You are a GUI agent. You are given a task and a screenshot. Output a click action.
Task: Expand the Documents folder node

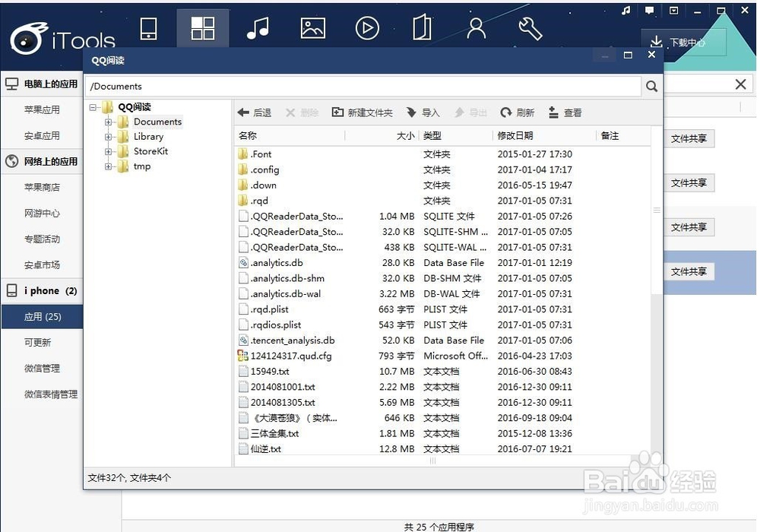[107, 122]
